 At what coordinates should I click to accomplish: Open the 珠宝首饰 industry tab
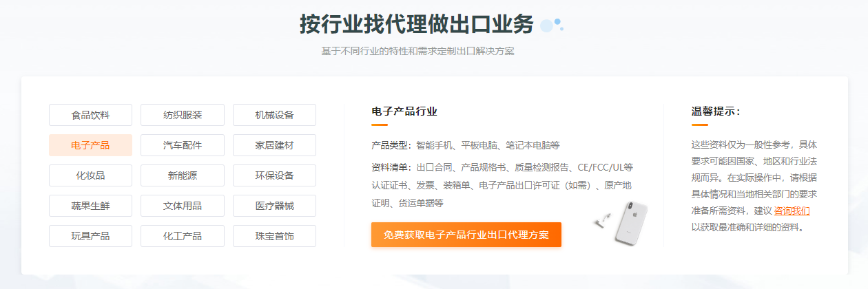point(274,236)
